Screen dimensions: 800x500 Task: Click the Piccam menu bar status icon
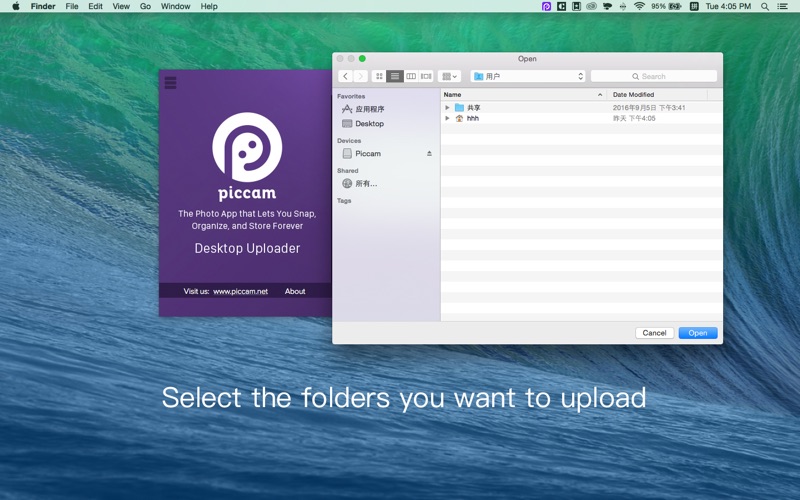tap(546, 6)
